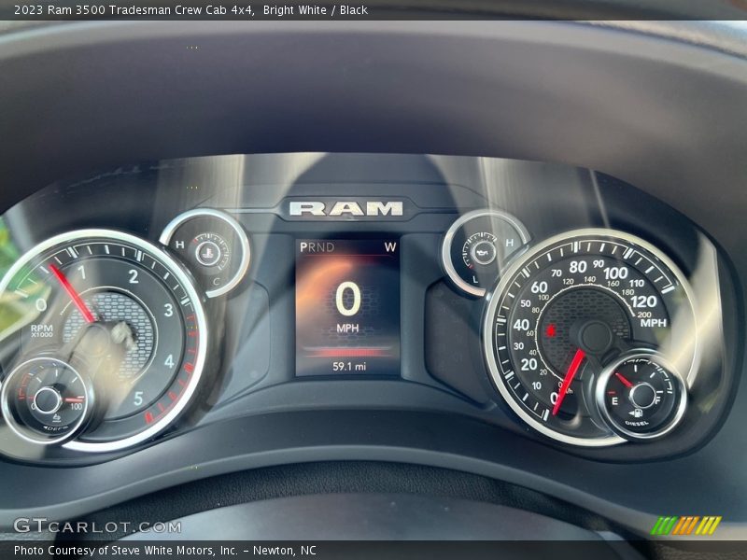Click the MPH label under digital speed
This screenshot has height=560, width=747.
click(x=347, y=329)
